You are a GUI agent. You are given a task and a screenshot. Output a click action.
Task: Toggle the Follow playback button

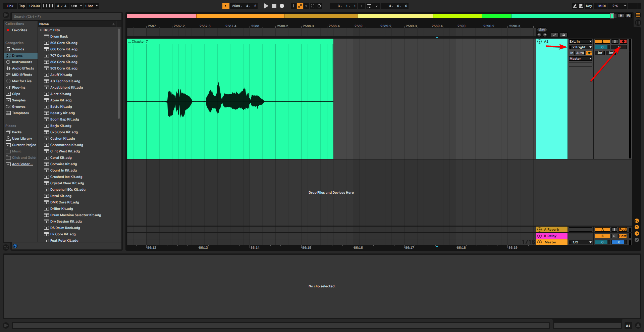226,6
